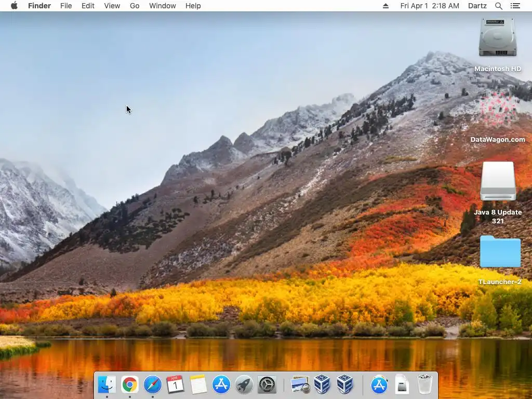Screen dimensions: 532x399
Task: Click the DataWagon.com label text
Action: click(x=498, y=139)
